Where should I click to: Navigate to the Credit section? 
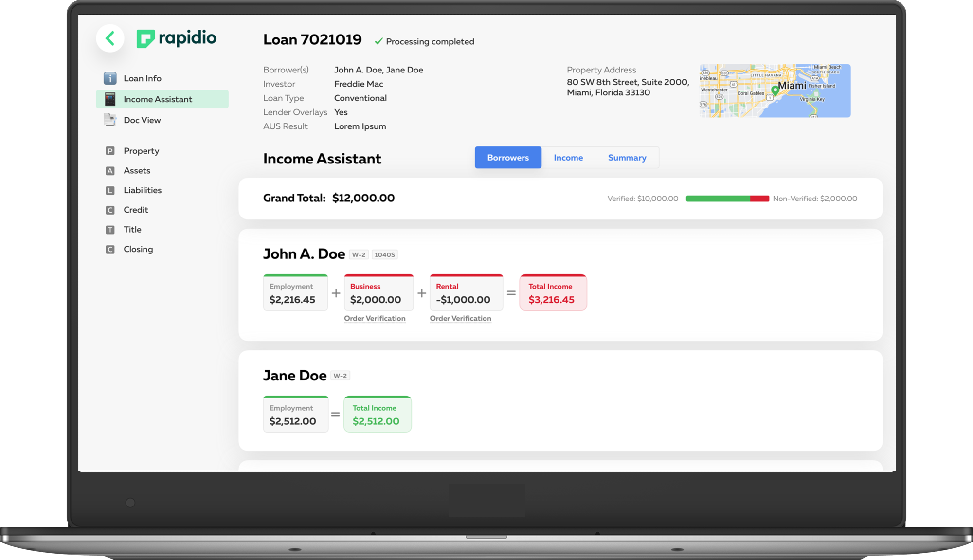click(x=135, y=210)
